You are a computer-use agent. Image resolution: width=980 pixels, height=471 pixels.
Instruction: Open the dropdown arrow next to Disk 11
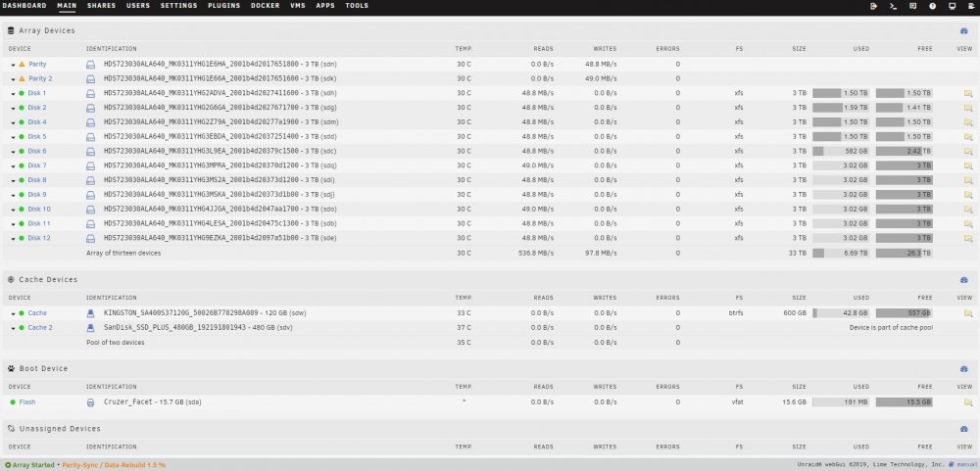pyautogui.click(x=13, y=224)
